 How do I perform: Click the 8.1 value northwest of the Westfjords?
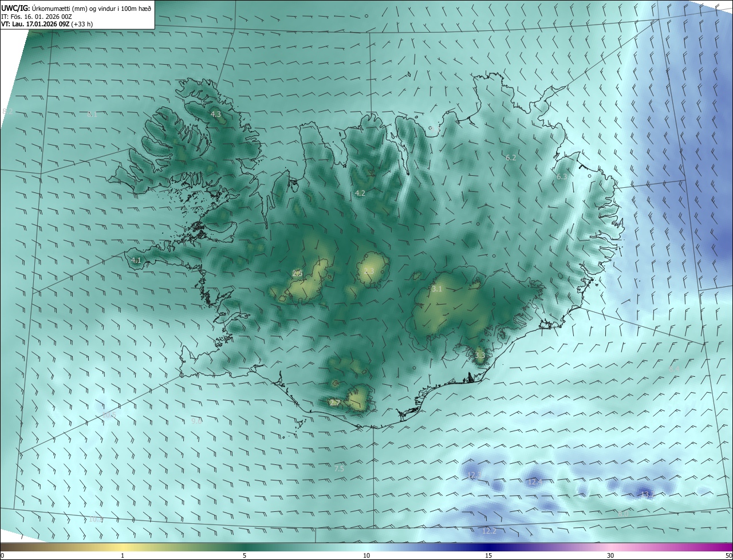[92, 114]
